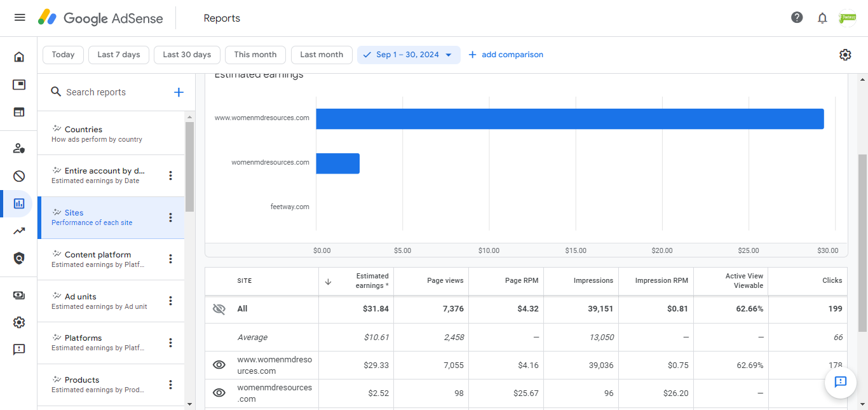The width and height of the screenshot is (868, 410).
Task: Open the Countries report
Action: [111, 133]
